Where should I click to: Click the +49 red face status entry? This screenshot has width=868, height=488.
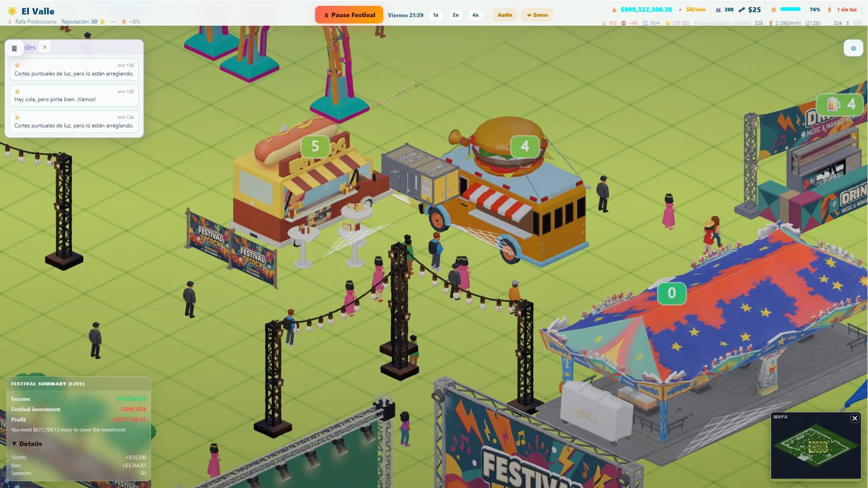[629, 23]
